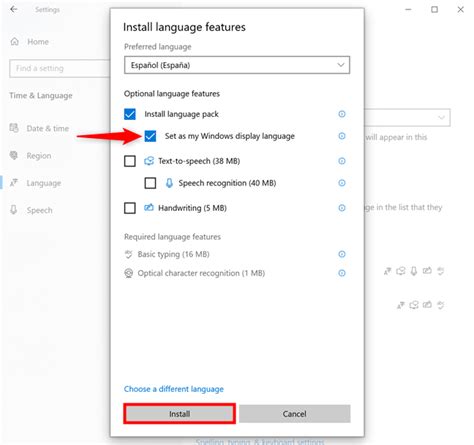This screenshot has width=474, height=445.
Task: Show info icon for Handwriting
Action: pos(342,208)
